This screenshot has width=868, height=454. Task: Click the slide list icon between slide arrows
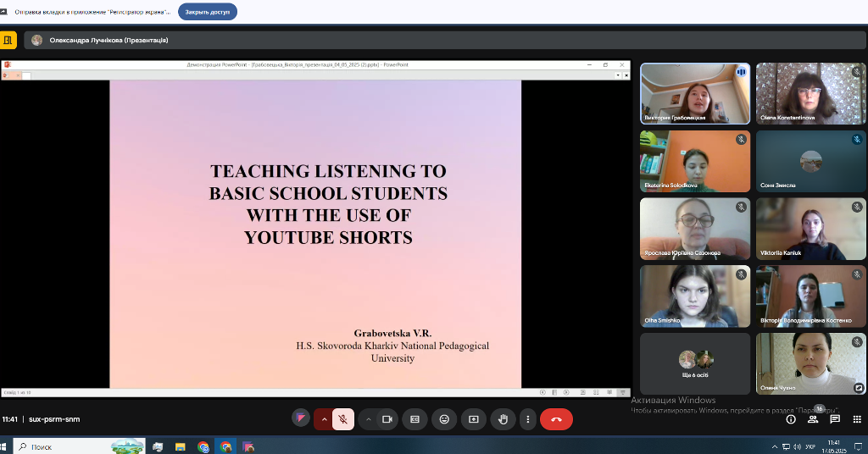pos(554,393)
